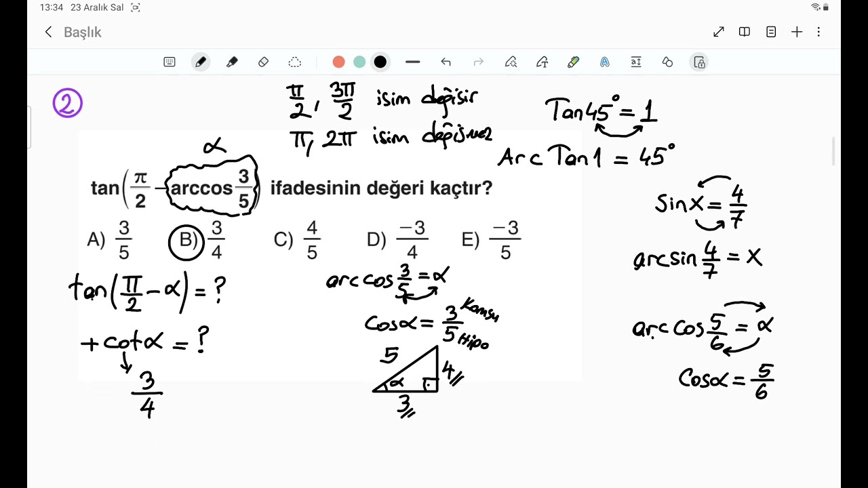The image size is (868, 488).
Task: Edit the note title Başlık
Action: pos(83,32)
